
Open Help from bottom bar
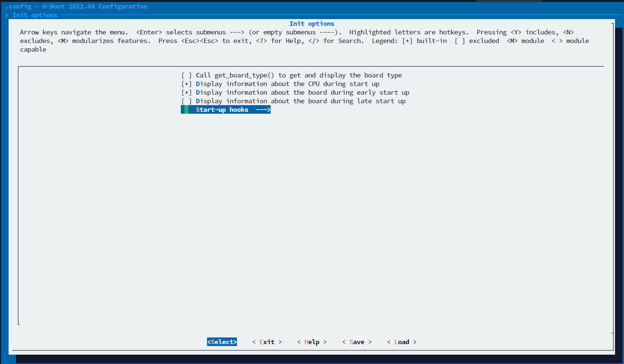point(312,342)
